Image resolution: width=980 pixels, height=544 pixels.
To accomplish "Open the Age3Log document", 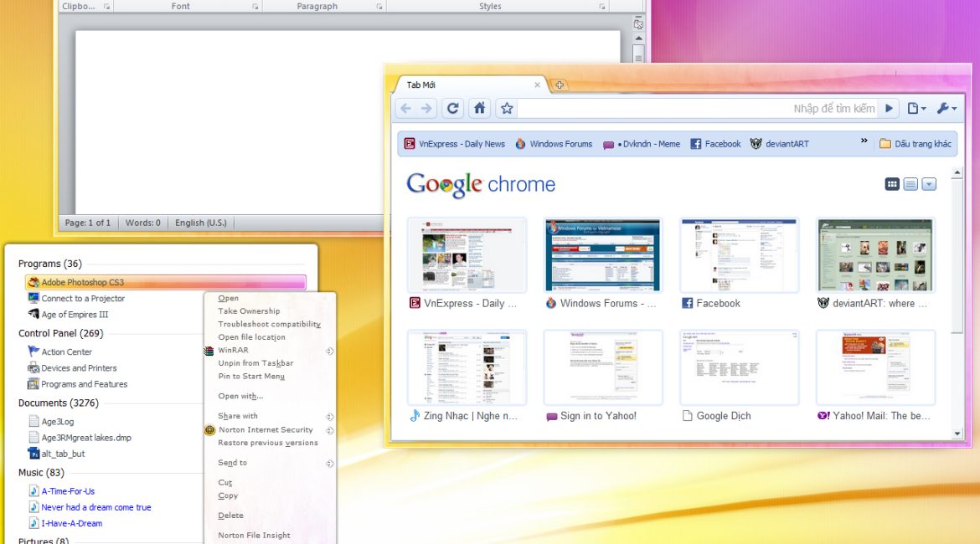I will (51, 422).
